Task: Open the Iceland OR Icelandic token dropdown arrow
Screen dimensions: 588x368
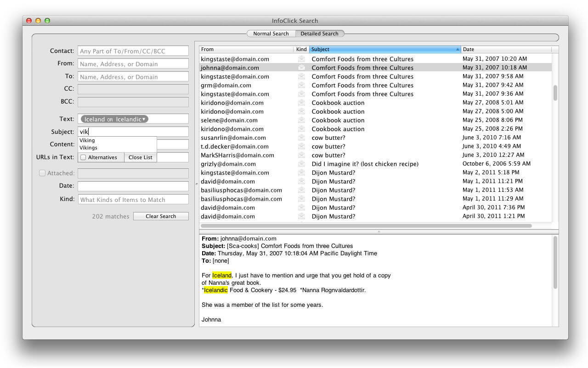Action: (x=144, y=119)
